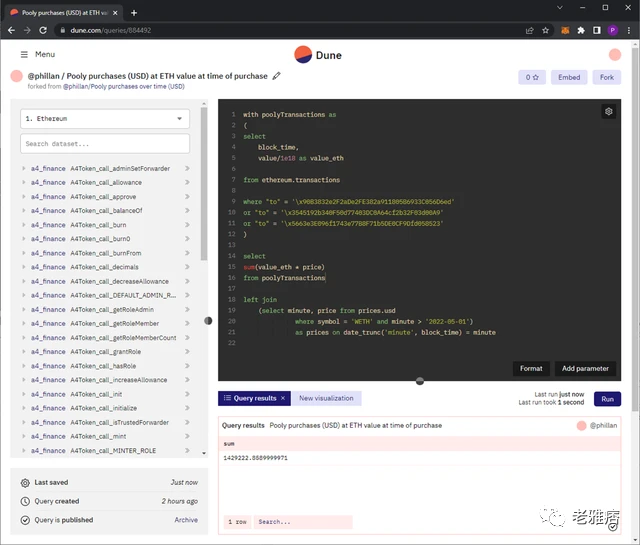Screen dimensions: 640x545
Task: Click the pencil edit title icon
Action: (276, 76)
